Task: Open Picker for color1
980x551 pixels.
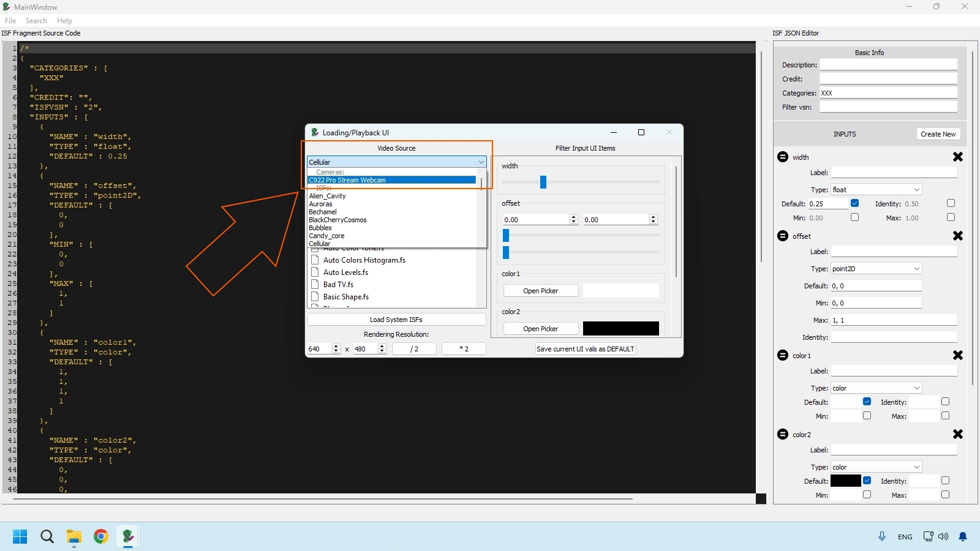Action: point(541,291)
